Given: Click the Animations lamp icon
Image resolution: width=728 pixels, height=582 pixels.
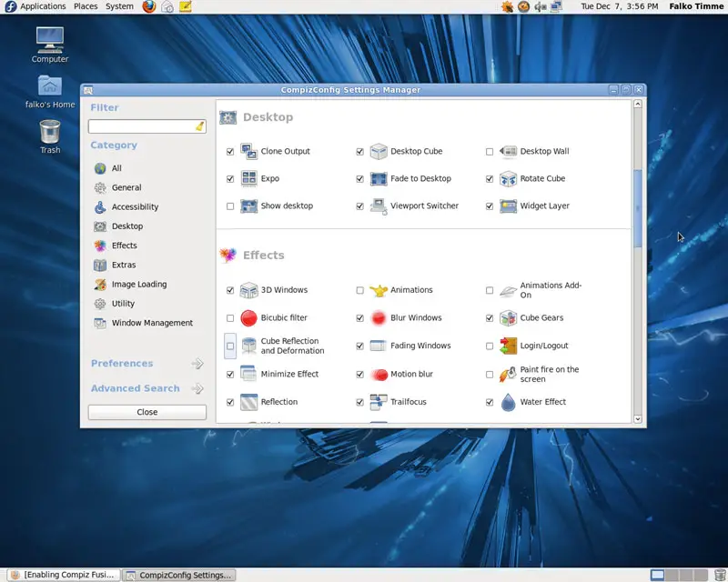Looking at the screenshot, I should (x=379, y=290).
